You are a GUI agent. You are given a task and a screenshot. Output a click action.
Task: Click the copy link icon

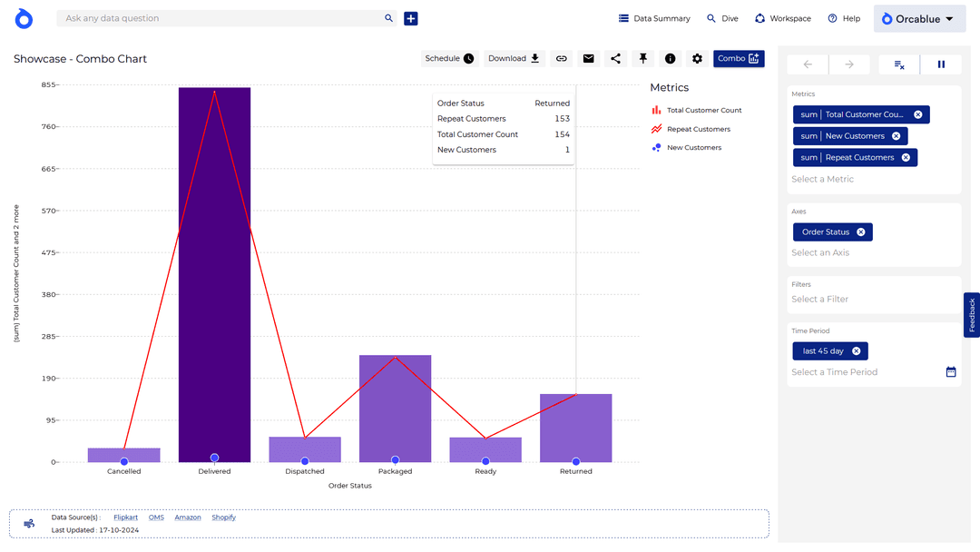562,59
